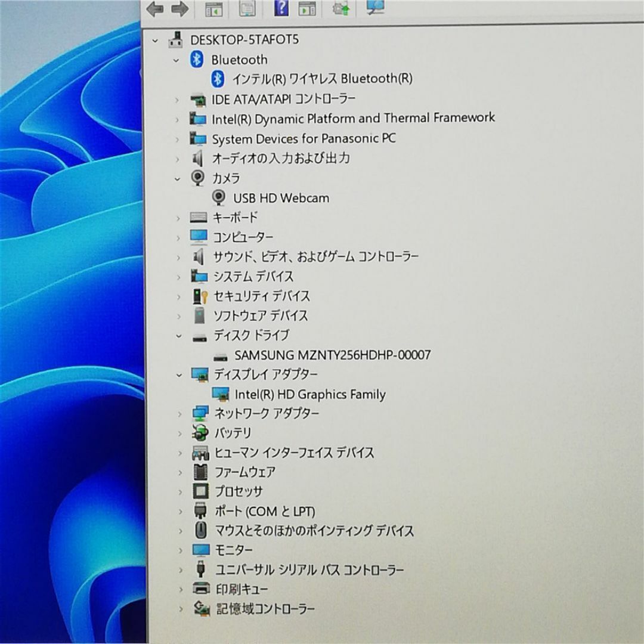Select Intel(R) HD Graphics Family adapter

click(310, 395)
